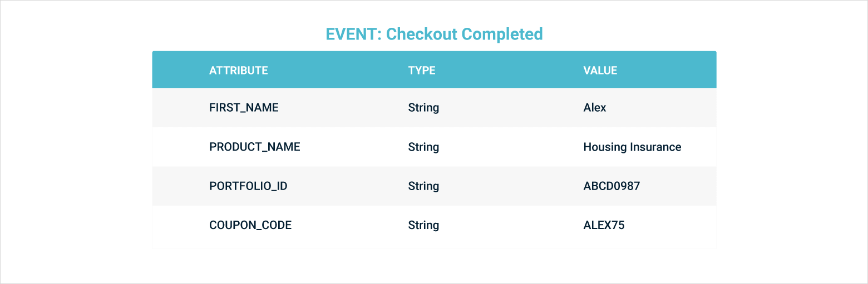The width and height of the screenshot is (868, 284).
Task: Select the PORTFOLIO_ID attribute cell
Action: [248, 186]
